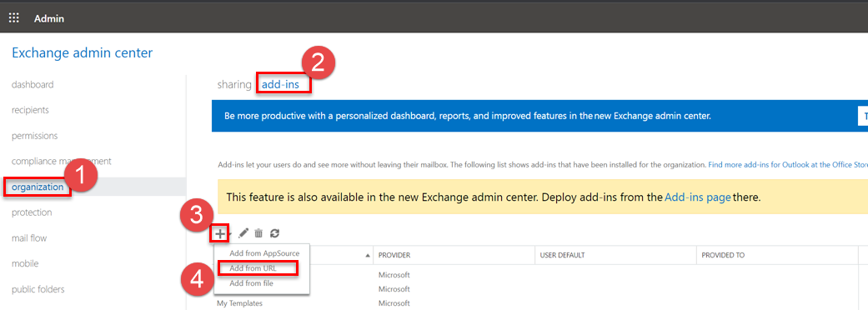The image size is (868, 310).
Task: Open mobile section in sidebar
Action: pos(25,263)
